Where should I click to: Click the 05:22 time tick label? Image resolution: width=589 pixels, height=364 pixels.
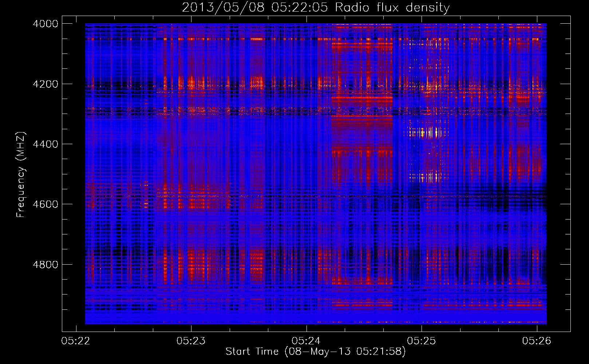pos(76,341)
